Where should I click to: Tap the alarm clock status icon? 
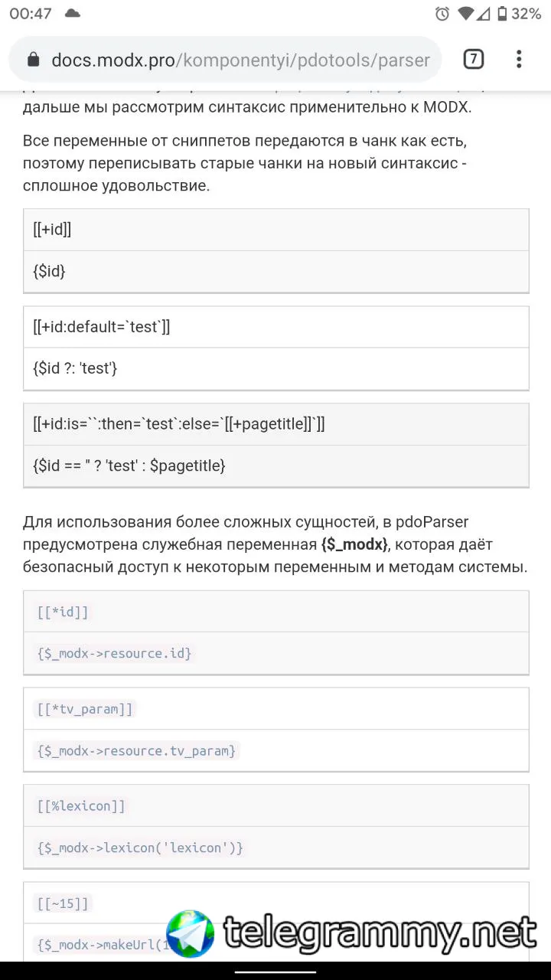442,14
